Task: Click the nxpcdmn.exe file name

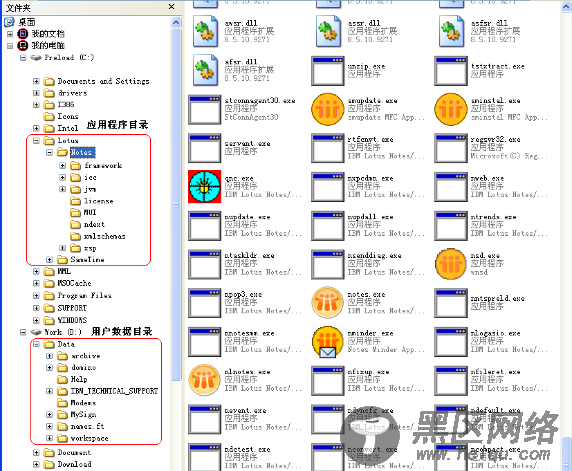Action: (x=370, y=179)
